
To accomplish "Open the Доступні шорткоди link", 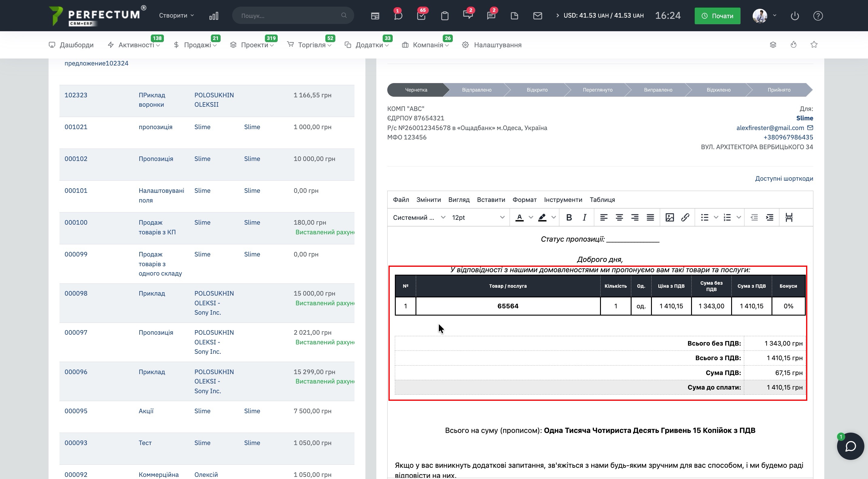I will tap(784, 178).
